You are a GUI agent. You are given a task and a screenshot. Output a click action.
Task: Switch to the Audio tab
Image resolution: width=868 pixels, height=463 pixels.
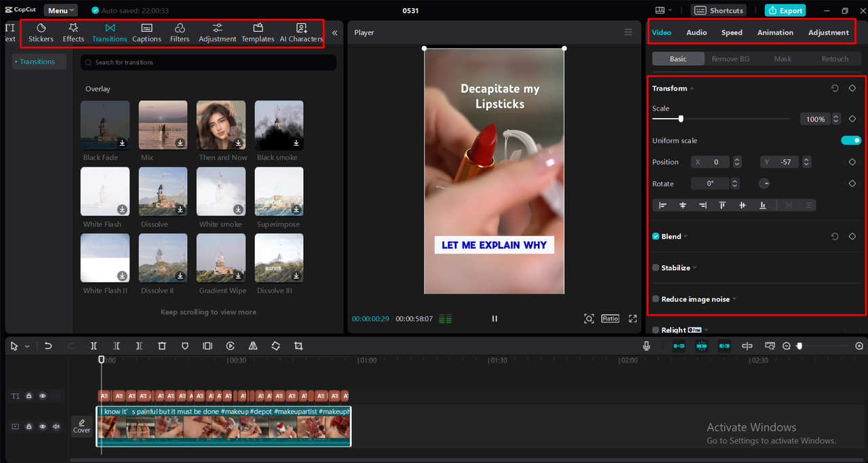click(696, 33)
